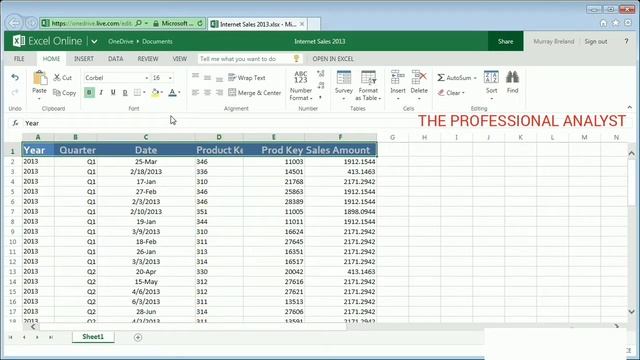This screenshot has height=360, width=640.
Task: Open the Insert cells menu
Action: pyautogui.click(x=398, y=85)
